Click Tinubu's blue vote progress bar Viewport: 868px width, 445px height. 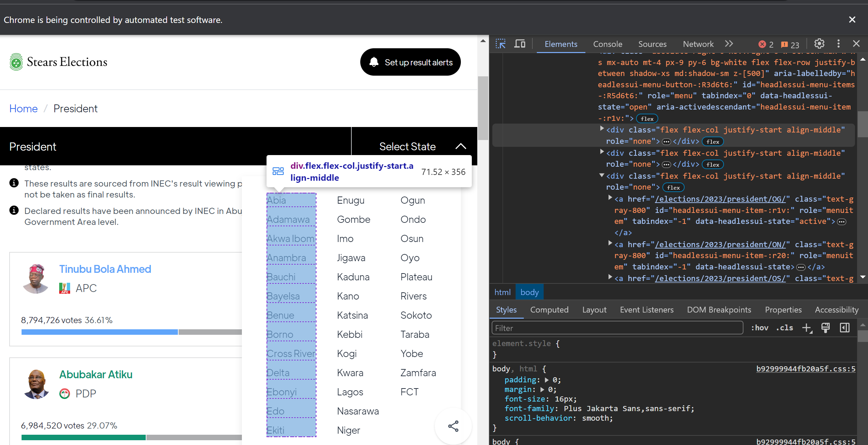(99, 332)
